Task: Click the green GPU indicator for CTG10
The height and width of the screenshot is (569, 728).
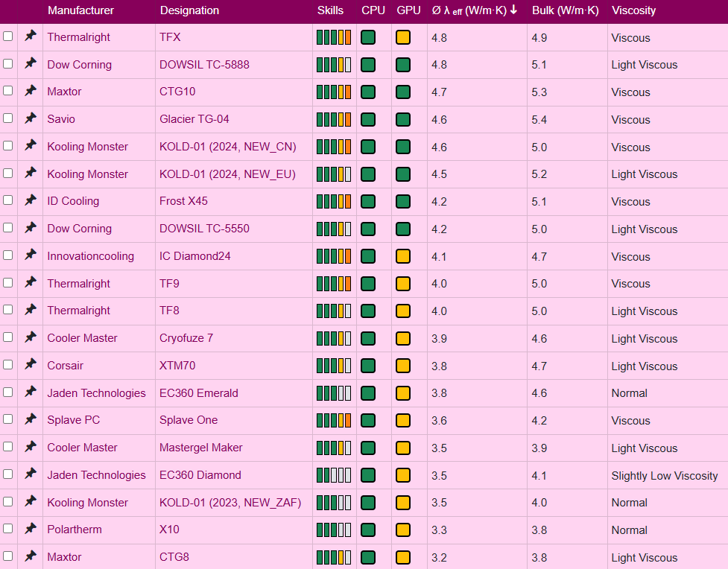Action: point(403,92)
